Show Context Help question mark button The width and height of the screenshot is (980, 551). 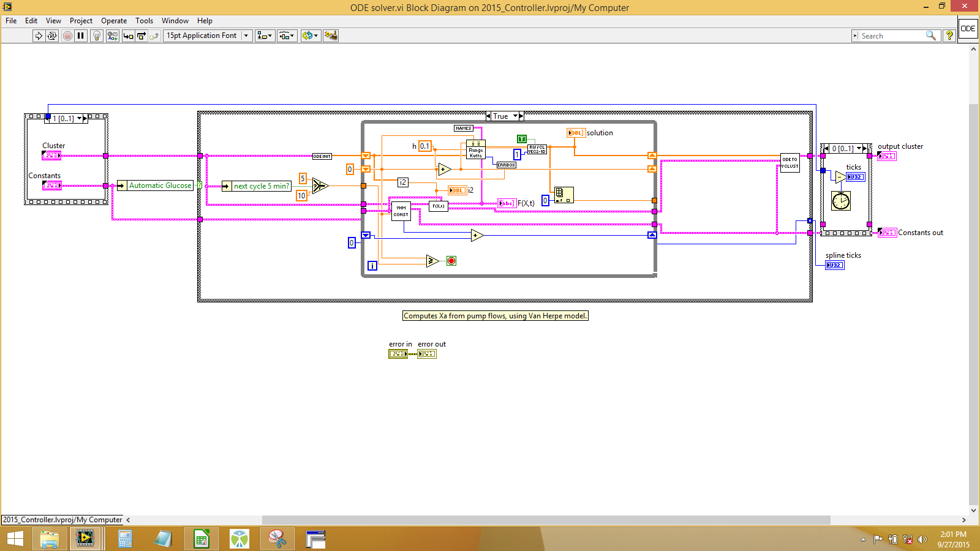(949, 36)
